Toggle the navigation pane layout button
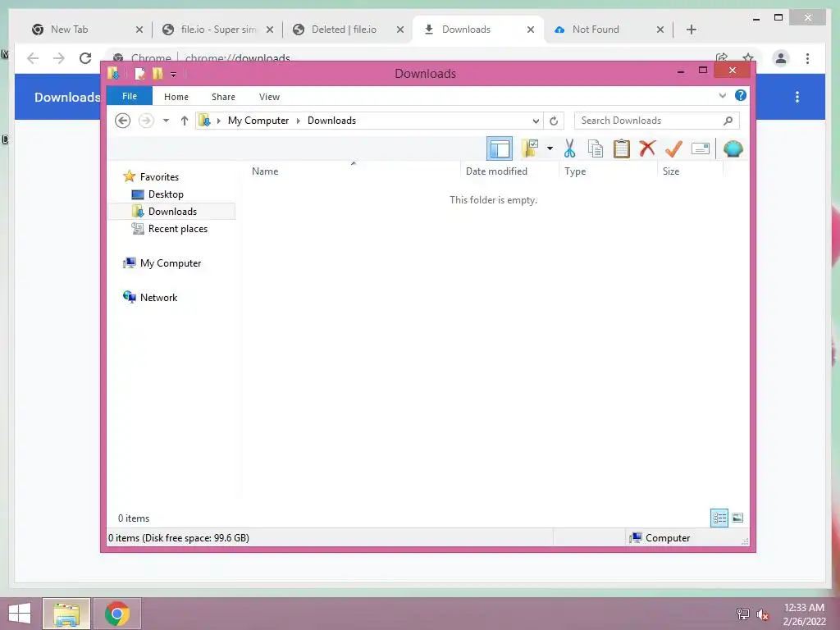 coord(500,148)
